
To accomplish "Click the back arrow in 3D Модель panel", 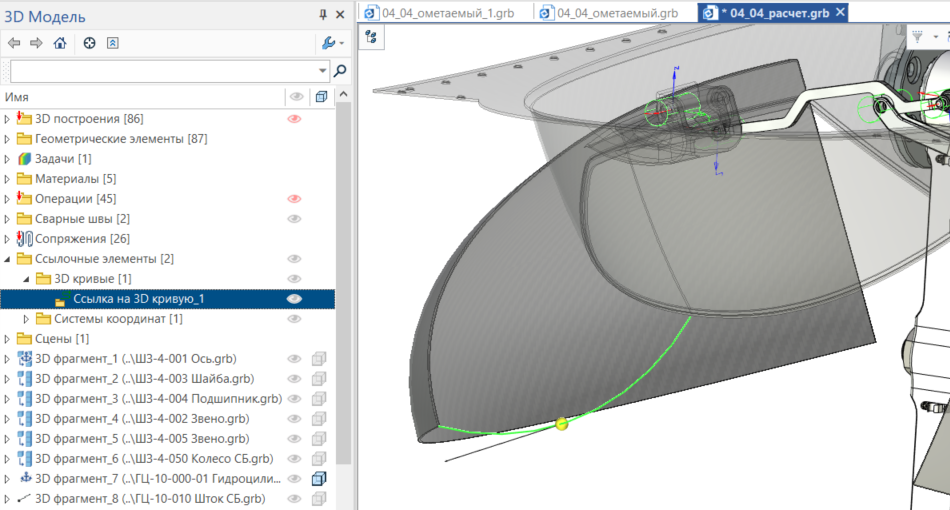I will [x=13, y=43].
